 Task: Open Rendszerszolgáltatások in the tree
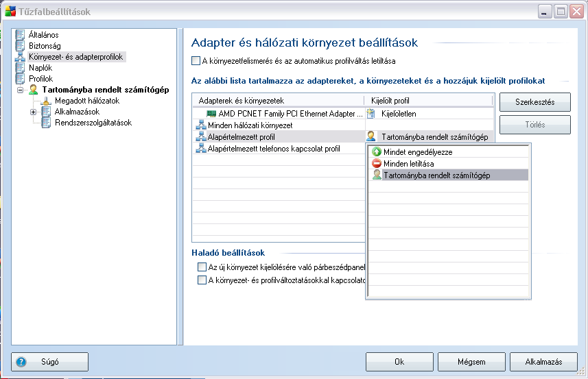click(x=93, y=123)
